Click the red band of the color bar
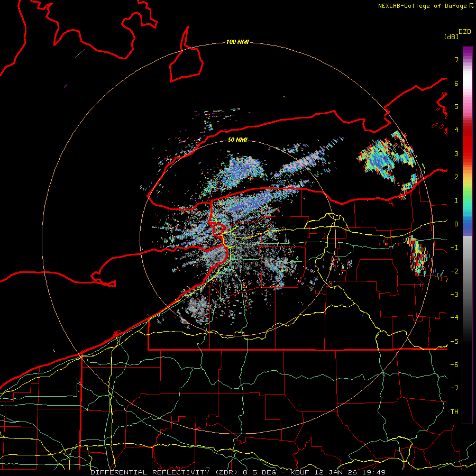This screenshot has height=476, width=476. 467,144
